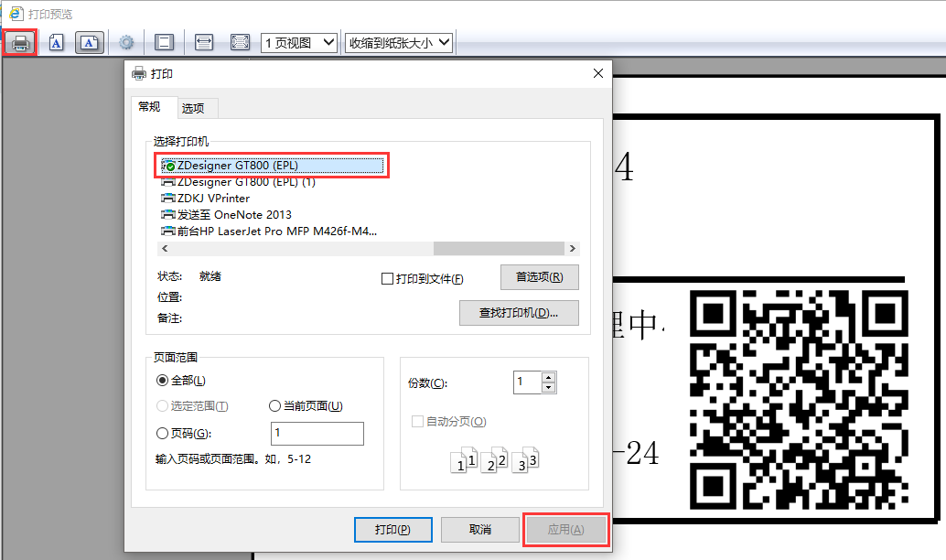
Task: Open the '收缩到纸张大小' scaling dropdown
Action: [x=398, y=43]
